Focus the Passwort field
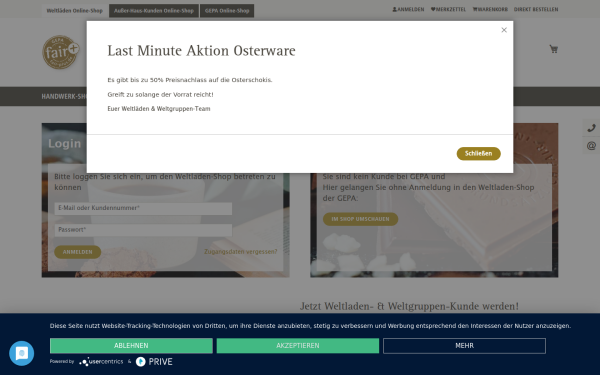This screenshot has height=375, width=600. [143, 230]
